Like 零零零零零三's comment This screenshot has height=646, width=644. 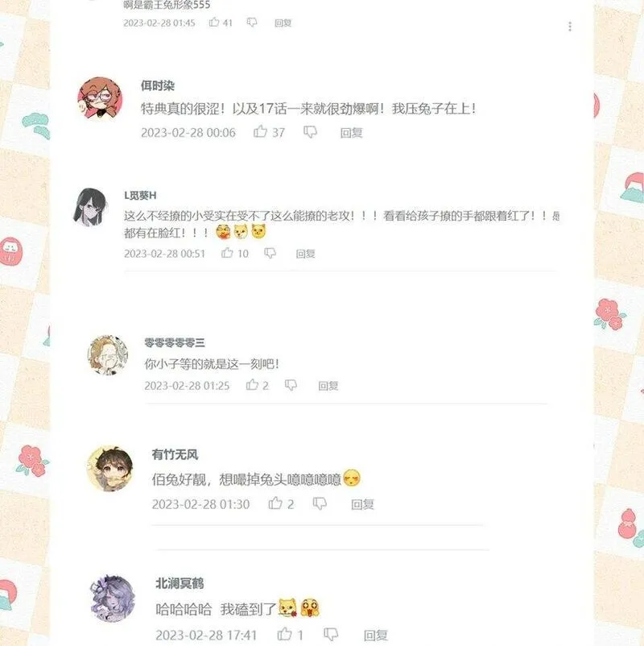point(252,385)
